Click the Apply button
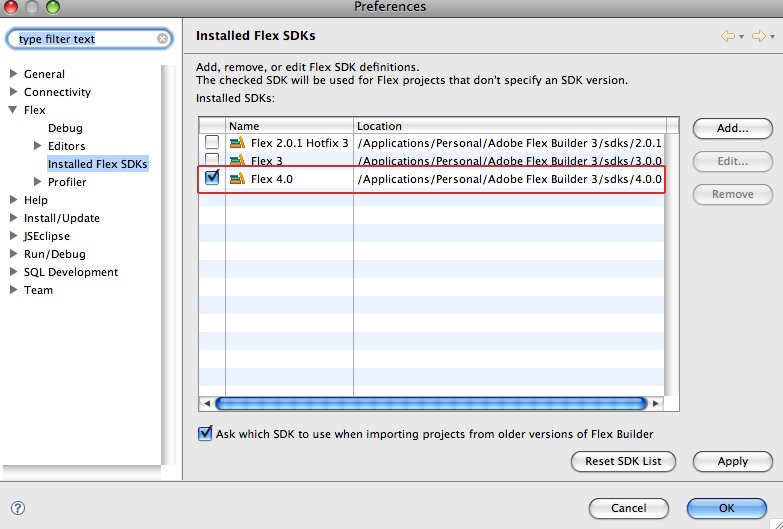Image resolution: width=783 pixels, height=529 pixels. coord(733,461)
